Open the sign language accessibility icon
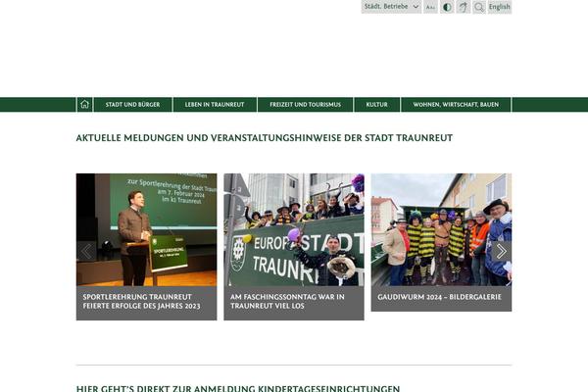Image resolution: width=588 pixels, height=392 pixels. click(463, 7)
